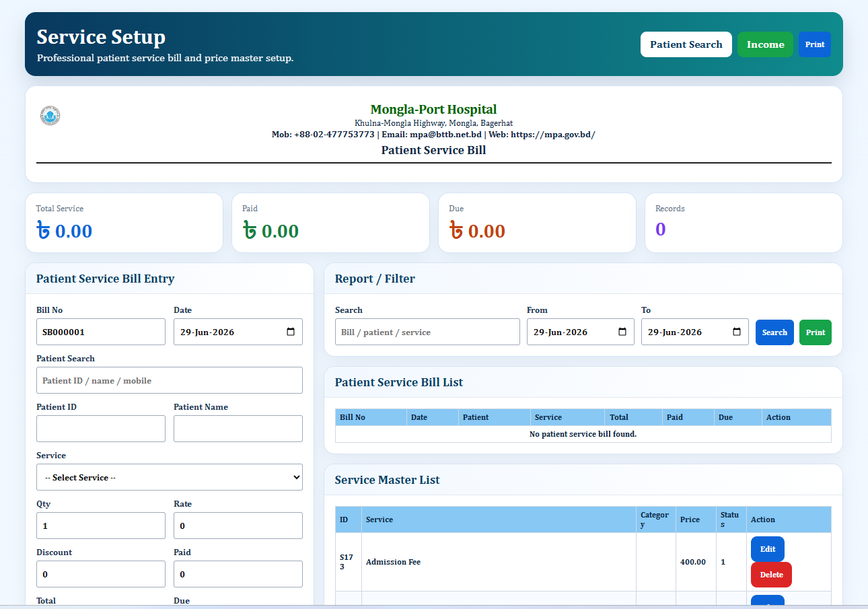868x609 pixels.
Task: Click the Records count card
Action: coord(744,223)
